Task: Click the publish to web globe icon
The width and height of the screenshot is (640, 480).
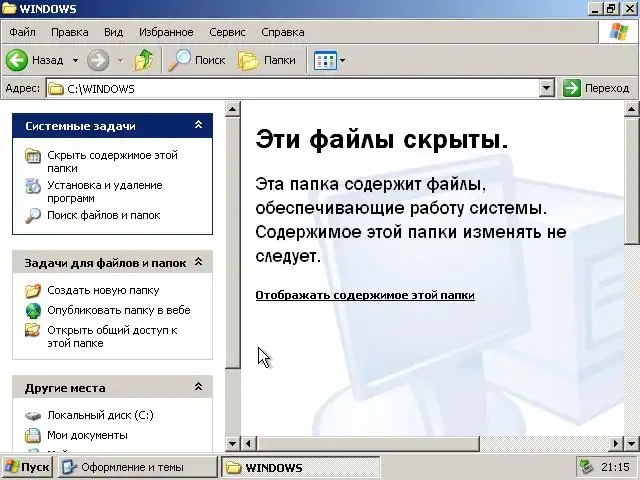Action: tap(33, 311)
